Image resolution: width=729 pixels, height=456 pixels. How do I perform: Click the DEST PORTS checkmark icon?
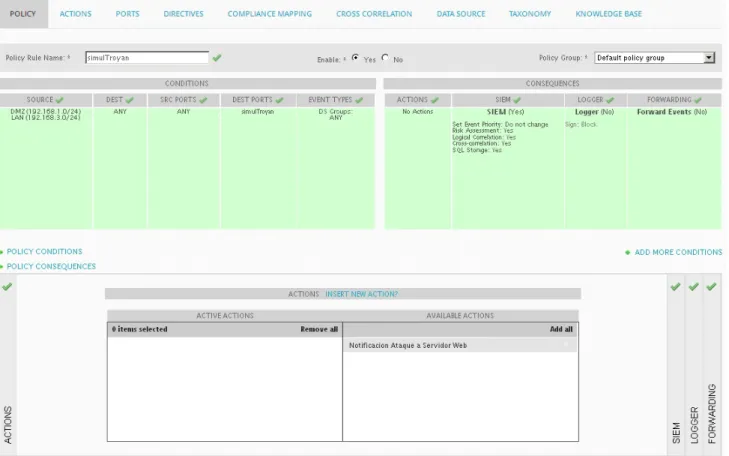coord(279,100)
